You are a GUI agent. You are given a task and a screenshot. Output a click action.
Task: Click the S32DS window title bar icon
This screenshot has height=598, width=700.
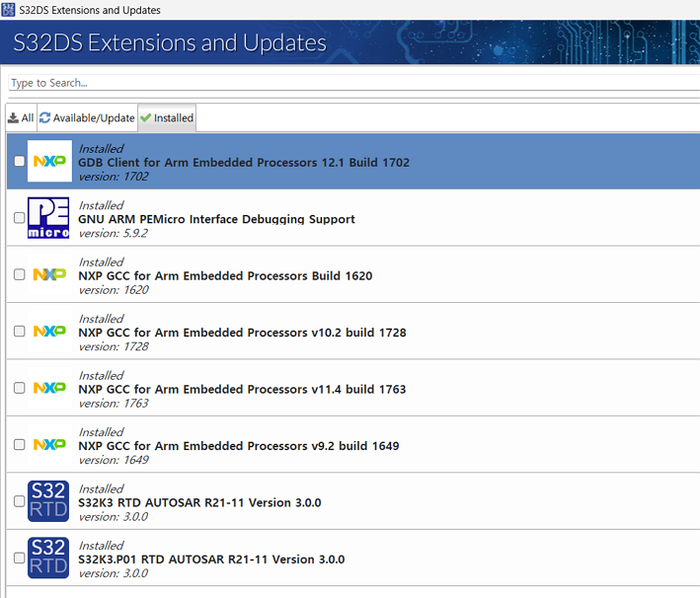[x=9, y=10]
